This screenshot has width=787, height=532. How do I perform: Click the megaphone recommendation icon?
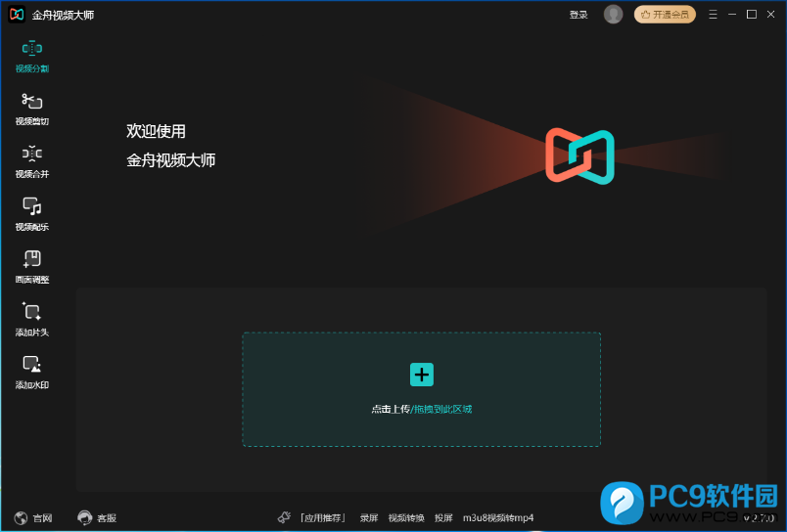coord(285,517)
